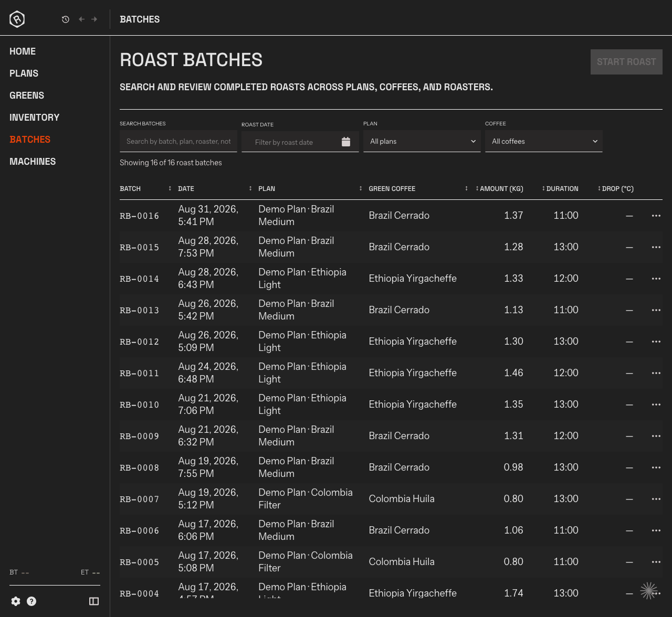Click Brazil Cerrado in RB-0006 row
The width and height of the screenshot is (672, 617).
[399, 530]
